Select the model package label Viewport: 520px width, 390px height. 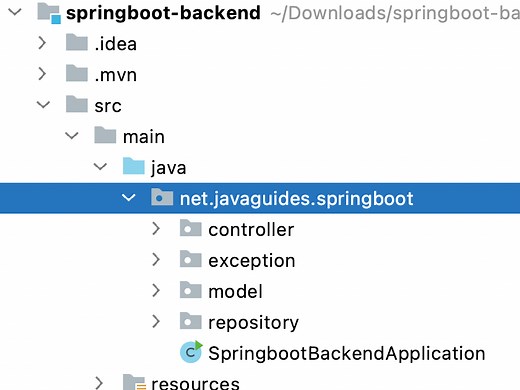tap(235, 291)
